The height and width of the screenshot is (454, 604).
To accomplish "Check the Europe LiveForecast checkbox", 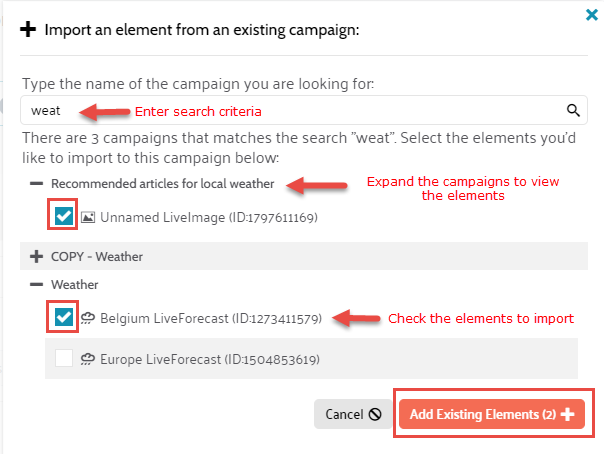I will (63, 359).
